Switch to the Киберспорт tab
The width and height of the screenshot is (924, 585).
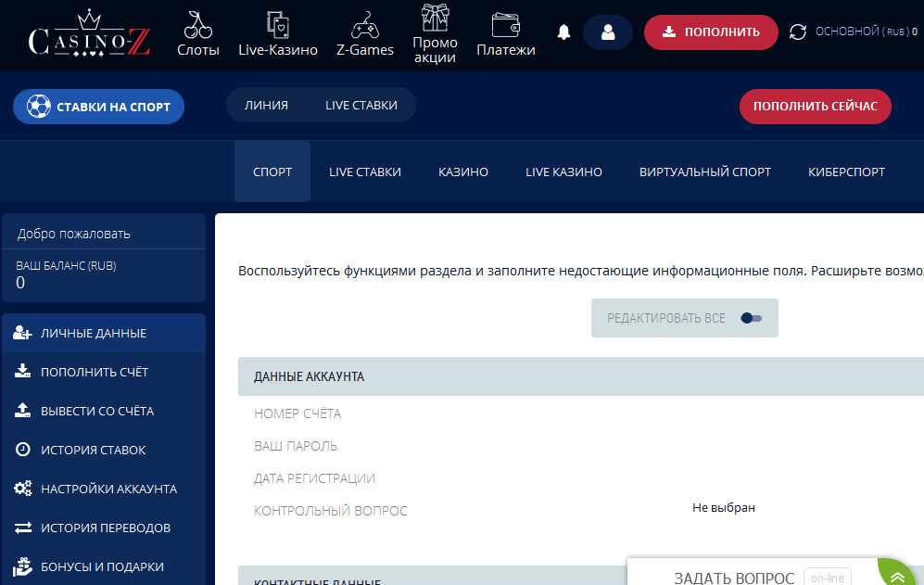point(846,172)
